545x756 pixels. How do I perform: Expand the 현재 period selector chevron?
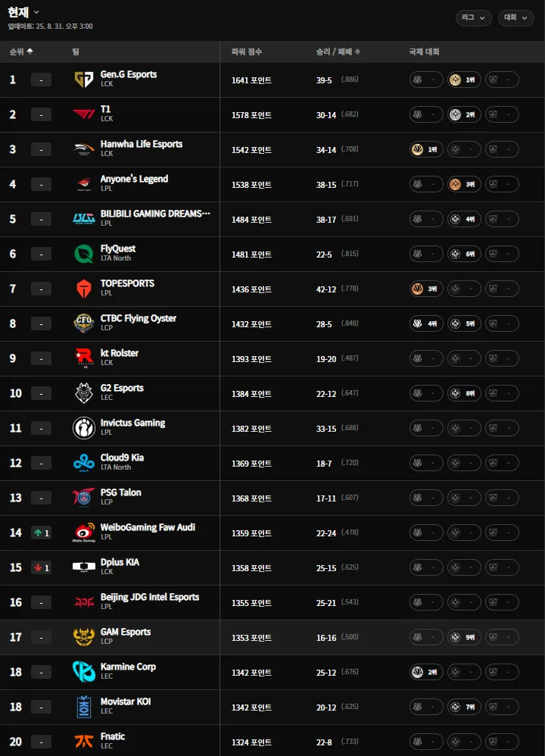pos(36,12)
